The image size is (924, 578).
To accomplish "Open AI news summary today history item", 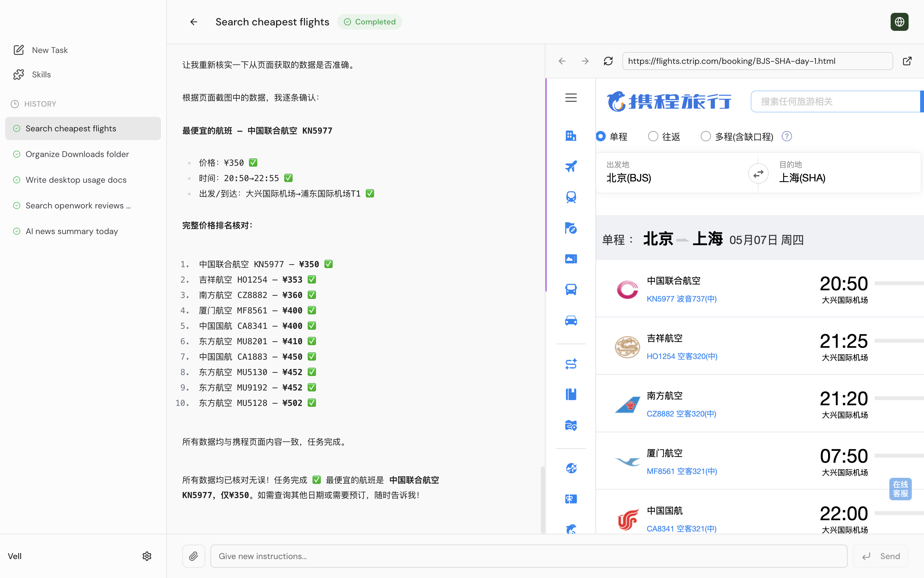I will (x=83, y=231).
